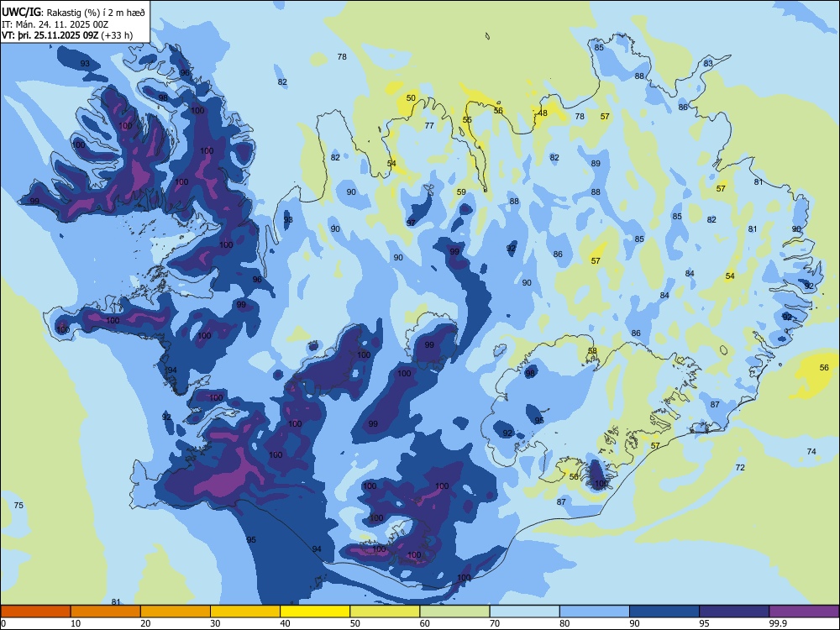Choose the pale green 60–70 legend segment

point(454,612)
